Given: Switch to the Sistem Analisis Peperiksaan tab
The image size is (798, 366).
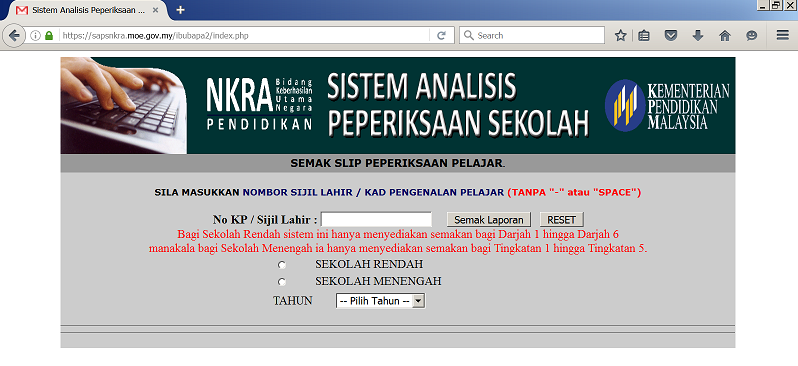Looking at the screenshot, I should pyautogui.click(x=89, y=10).
